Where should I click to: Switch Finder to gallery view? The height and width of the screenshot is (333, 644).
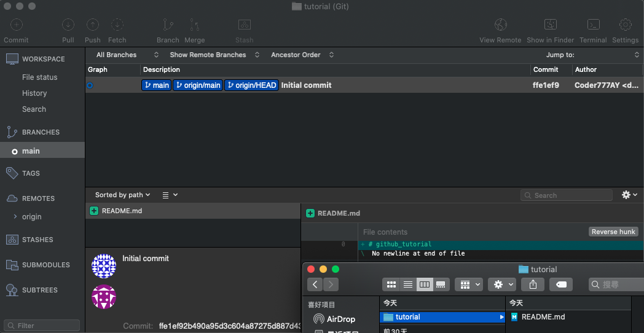pos(441,284)
